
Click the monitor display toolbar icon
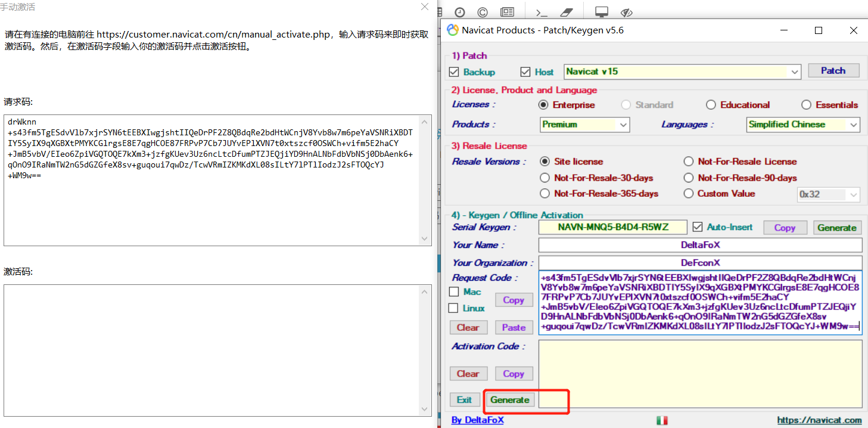[x=602, y=12]
